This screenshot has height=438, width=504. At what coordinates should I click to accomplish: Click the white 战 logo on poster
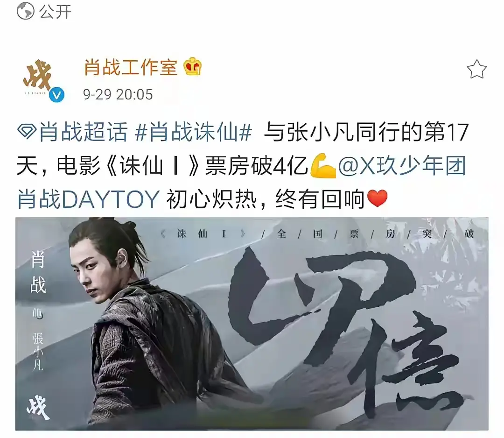[x=38, y=408]
